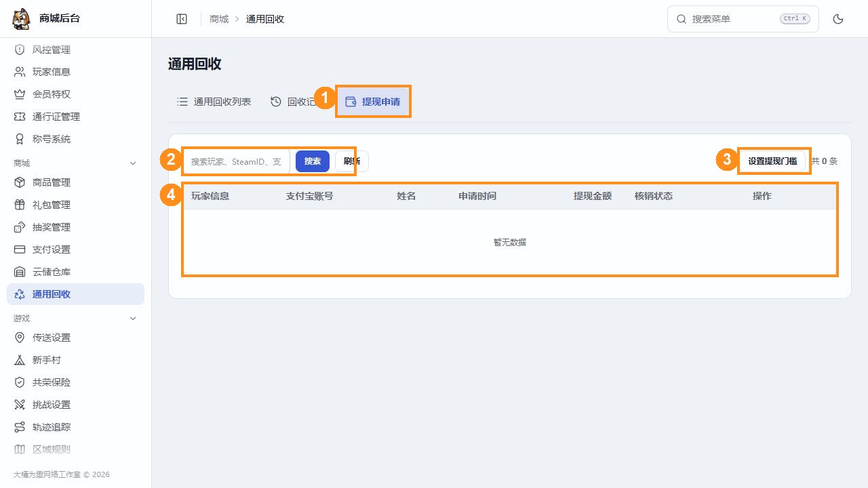
Task: Open 区域规则 in the sidebar
Action: 75,449
